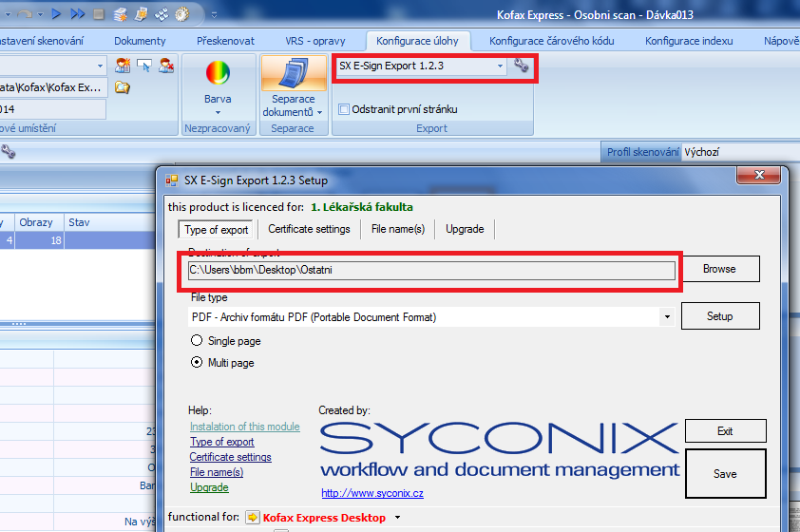The width and height of the screenshot is (800, 532).
Task: Open the Barva dropdown arrow
Action: coord(218,112)
